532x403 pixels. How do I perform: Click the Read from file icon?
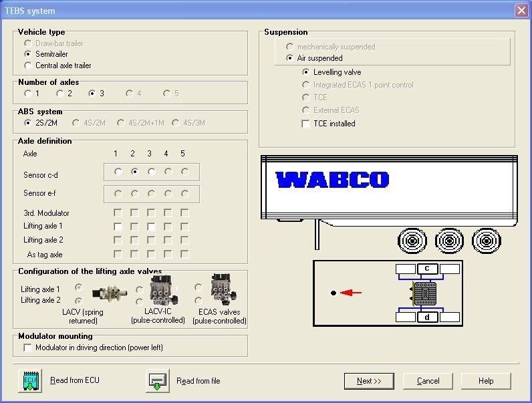point(158,381)
